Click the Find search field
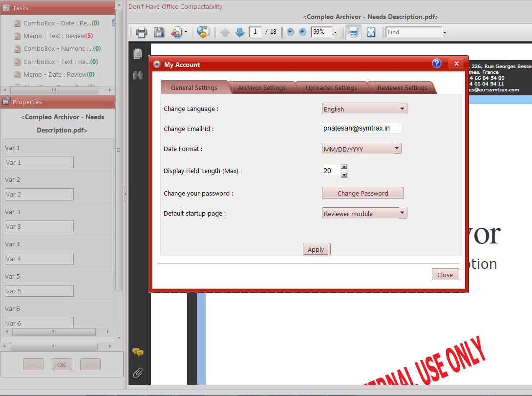This screenshot has height=396, width=532. (414, 32)
